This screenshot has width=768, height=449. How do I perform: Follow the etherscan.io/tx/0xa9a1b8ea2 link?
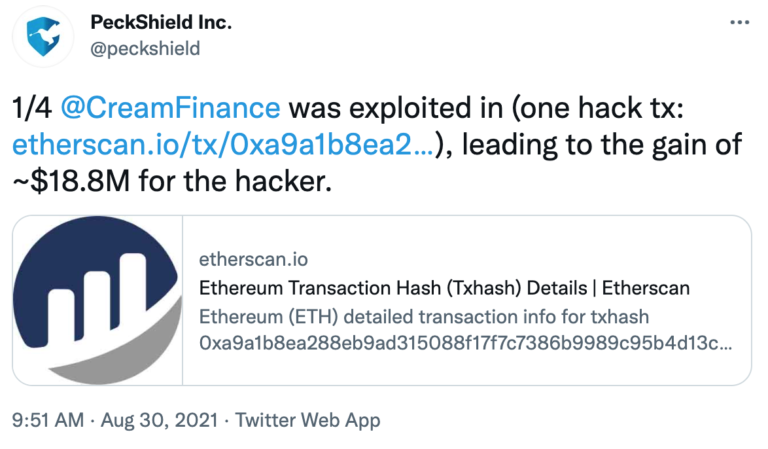pyautogui.click(x=223, y=144)
